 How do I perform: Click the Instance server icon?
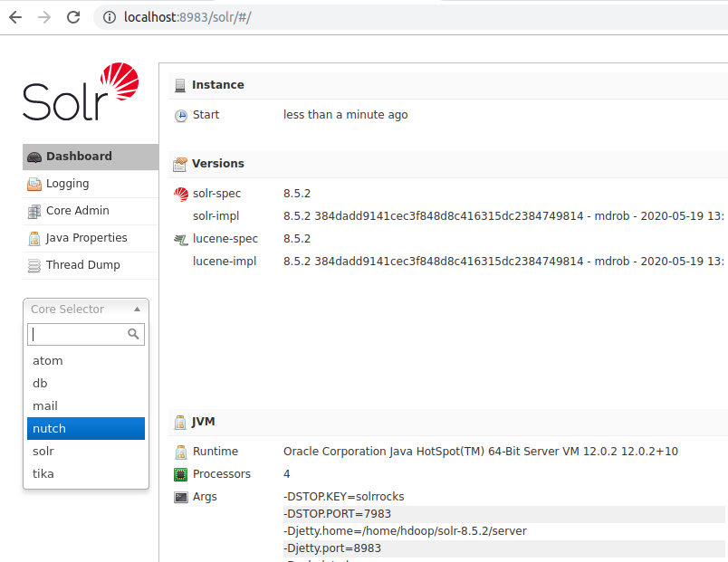180,85
